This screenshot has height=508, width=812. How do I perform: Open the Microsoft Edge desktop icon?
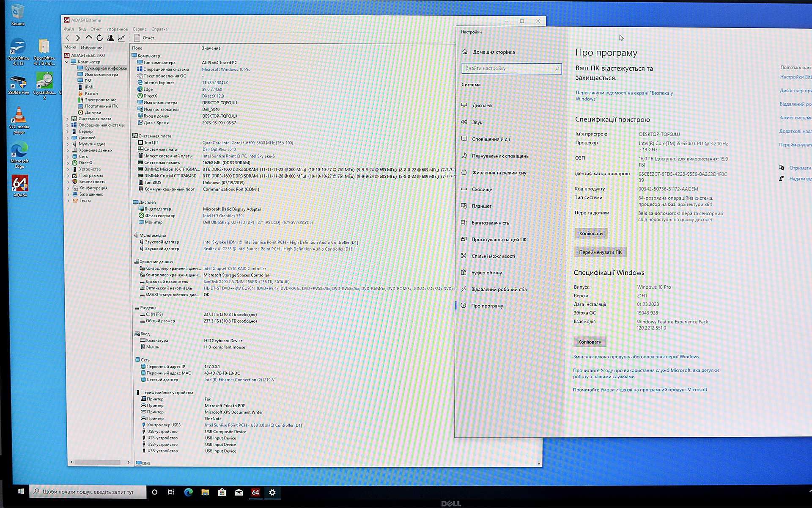pyautogui.click(x=19, y=156)
